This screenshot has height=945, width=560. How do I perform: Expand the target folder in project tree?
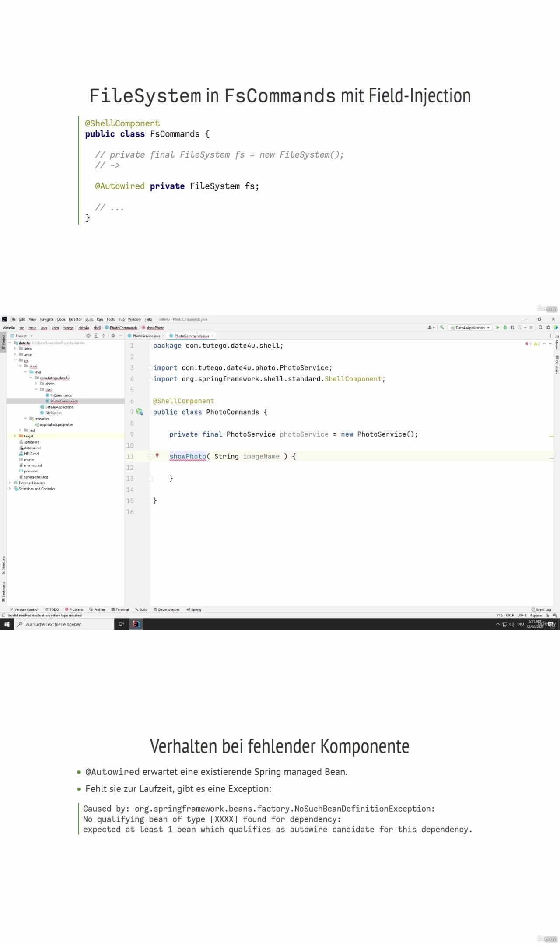coord(15,436)
